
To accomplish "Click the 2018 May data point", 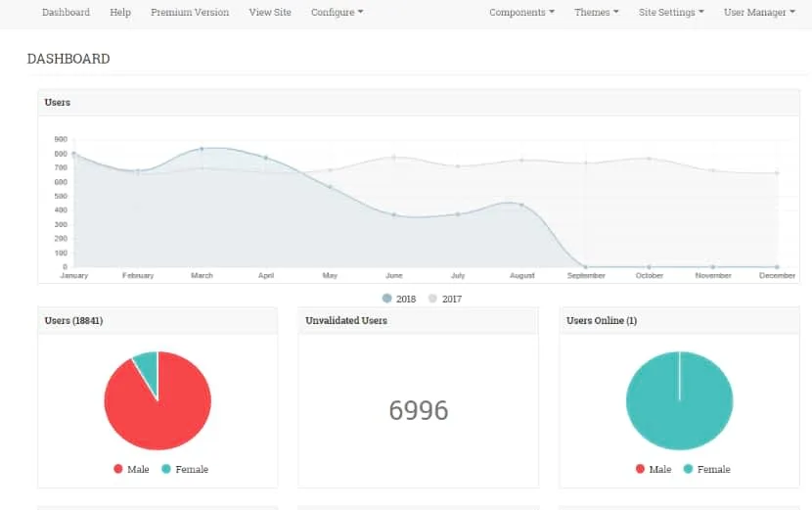I will coord(330,187).
